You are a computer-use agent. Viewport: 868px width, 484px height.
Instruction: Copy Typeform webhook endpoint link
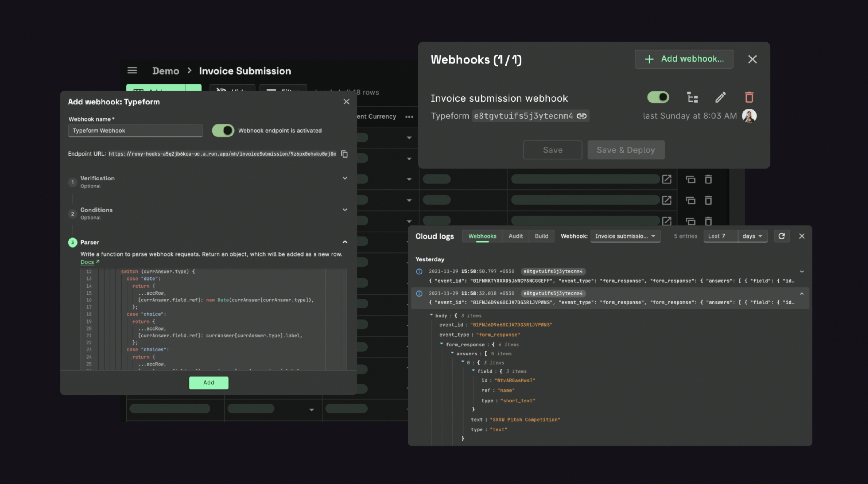(581, 116)
